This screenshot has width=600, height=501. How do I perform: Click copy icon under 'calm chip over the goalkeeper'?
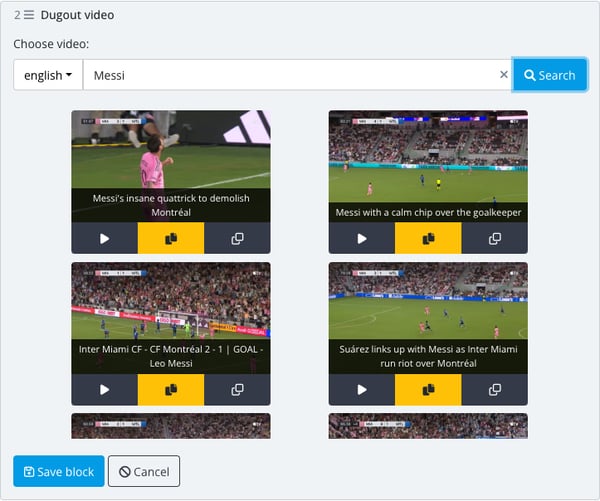494,238
